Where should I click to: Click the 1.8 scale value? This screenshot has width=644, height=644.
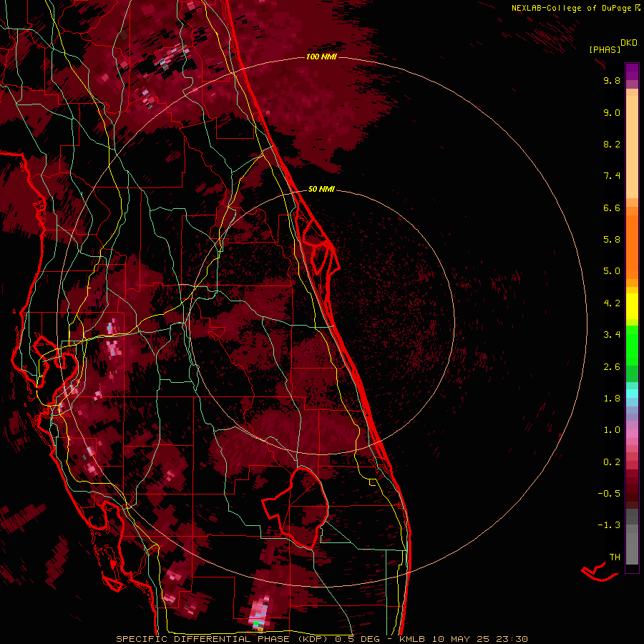click(x=612, y=399)
